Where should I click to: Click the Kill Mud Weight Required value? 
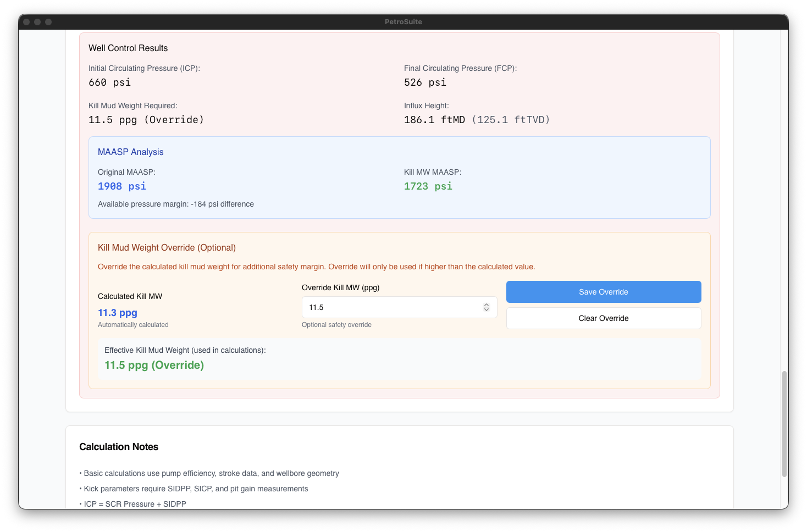146,119
